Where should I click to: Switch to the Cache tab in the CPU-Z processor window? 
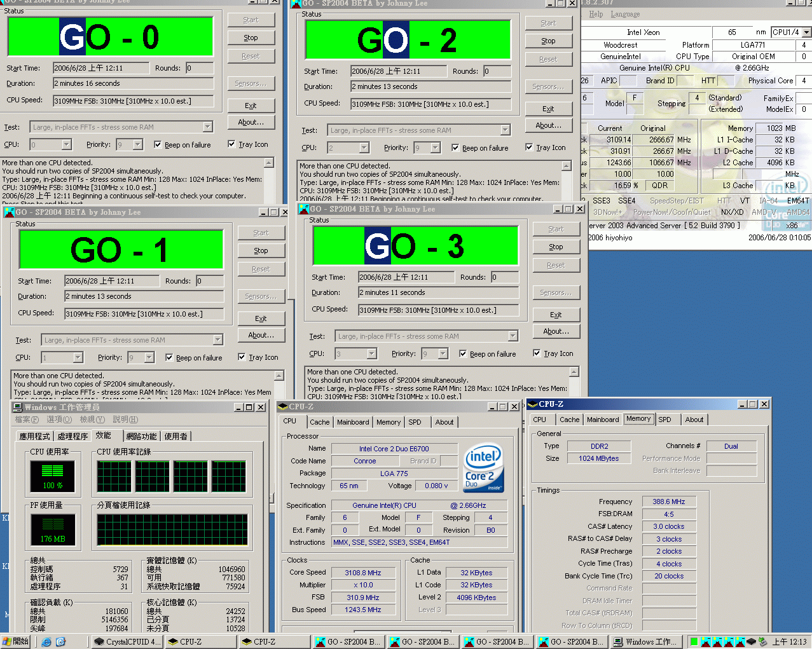coord(319,422)
